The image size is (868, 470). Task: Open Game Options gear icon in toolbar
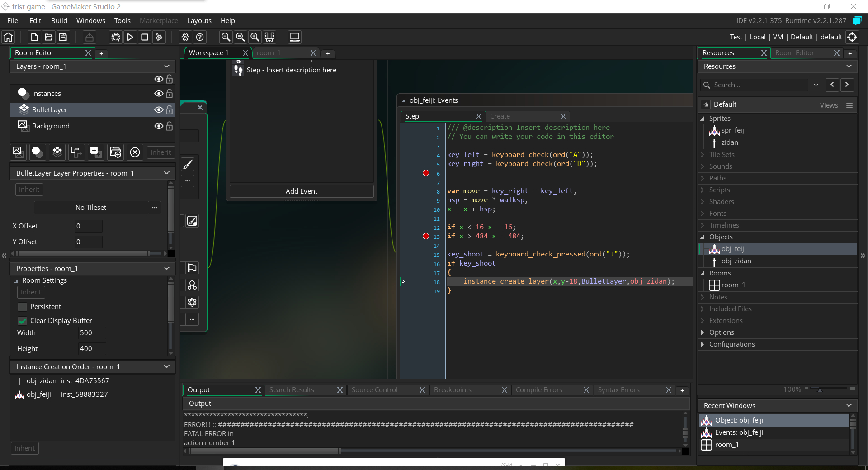(185, 37)
